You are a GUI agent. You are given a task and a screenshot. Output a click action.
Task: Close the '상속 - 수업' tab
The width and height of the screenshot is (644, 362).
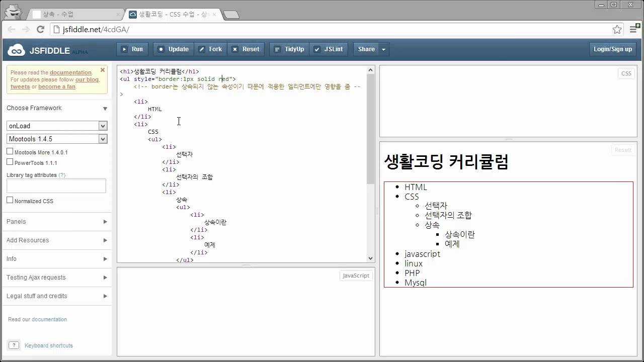click(118, 15)
